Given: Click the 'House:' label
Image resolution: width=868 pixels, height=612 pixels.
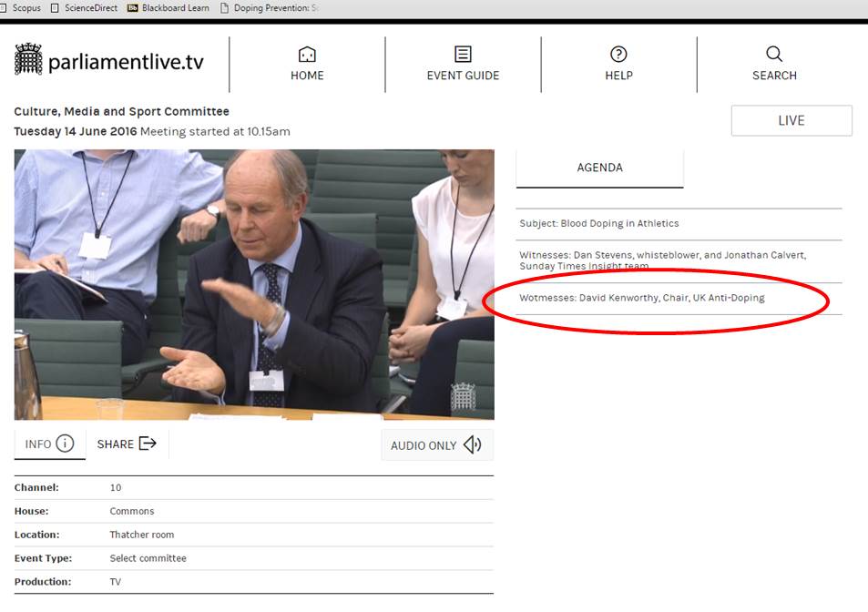Looking at the screenshot, I should click(32, 511).
